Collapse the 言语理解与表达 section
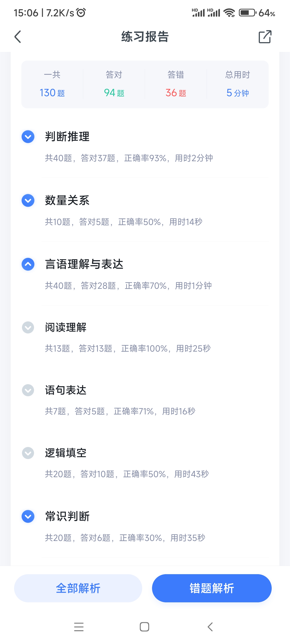Image resolution: width=290 pixels, height=644 pixels. tap(28, 264)
